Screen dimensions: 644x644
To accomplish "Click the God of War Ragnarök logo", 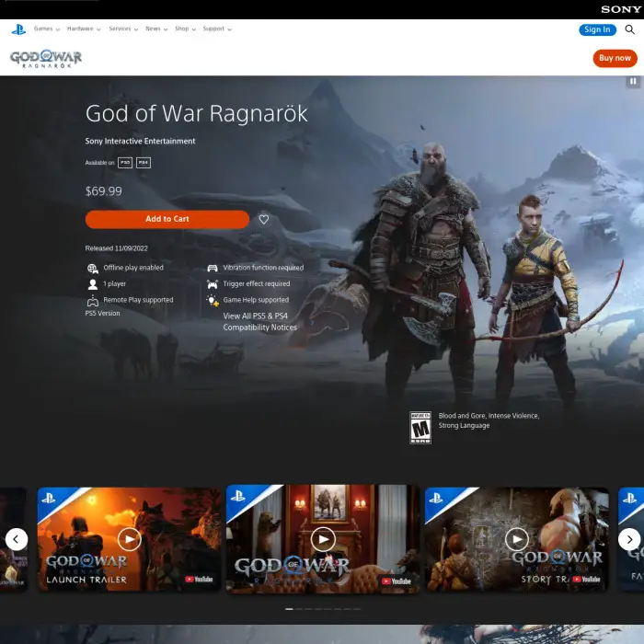I will (46, 59).
